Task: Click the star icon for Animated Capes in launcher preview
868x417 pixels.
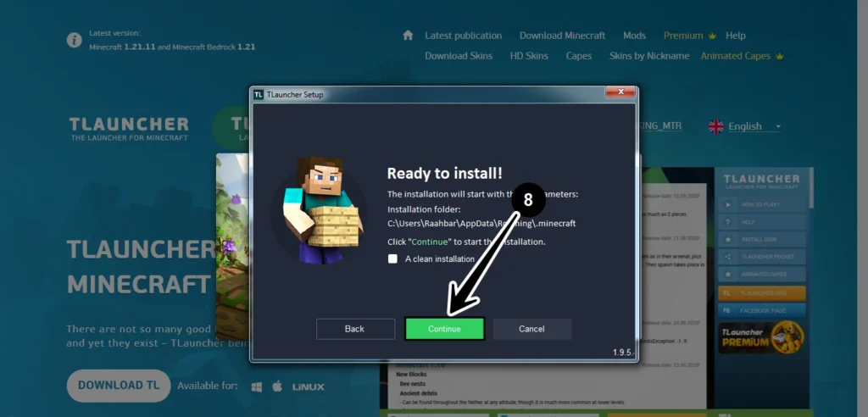Action: point(728,274)
